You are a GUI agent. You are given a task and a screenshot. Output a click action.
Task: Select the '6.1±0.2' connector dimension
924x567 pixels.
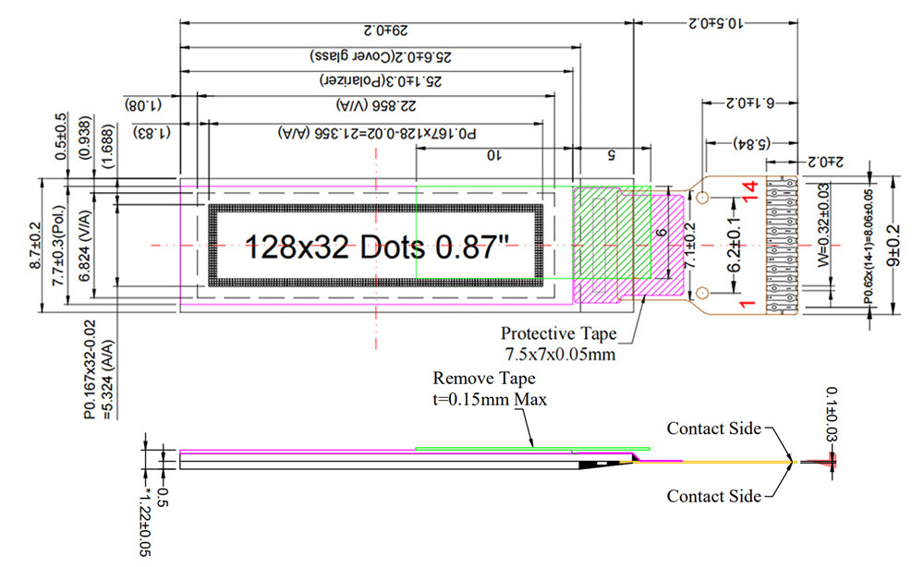pos(749,103)
